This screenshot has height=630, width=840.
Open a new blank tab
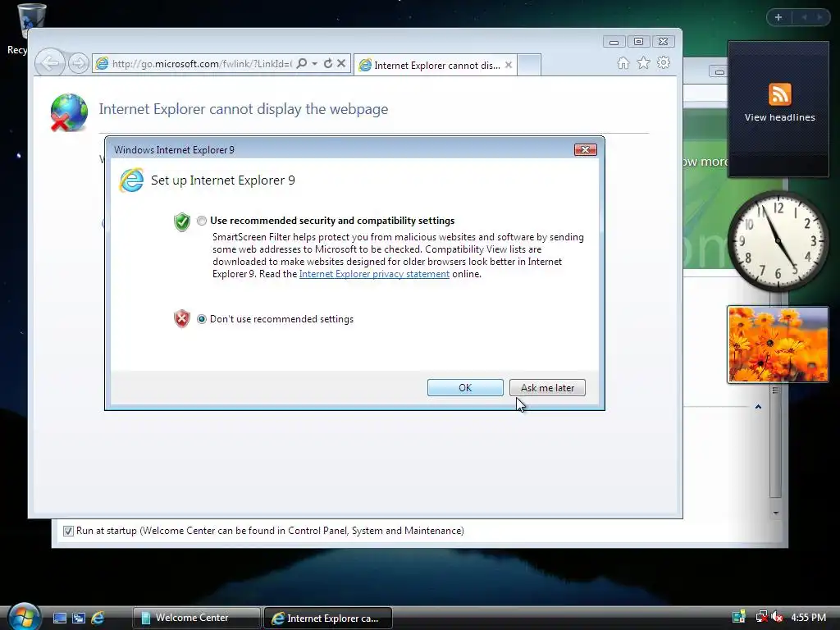click(529, 65)
